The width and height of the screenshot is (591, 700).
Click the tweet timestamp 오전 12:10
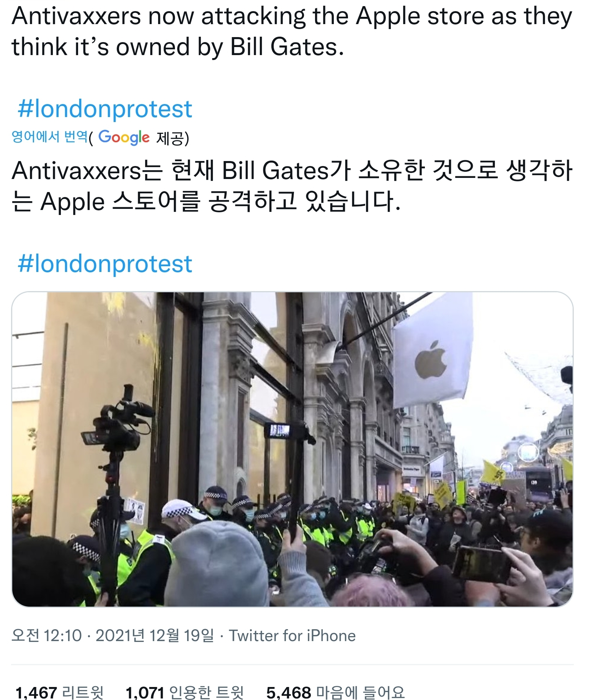(47, 636)
